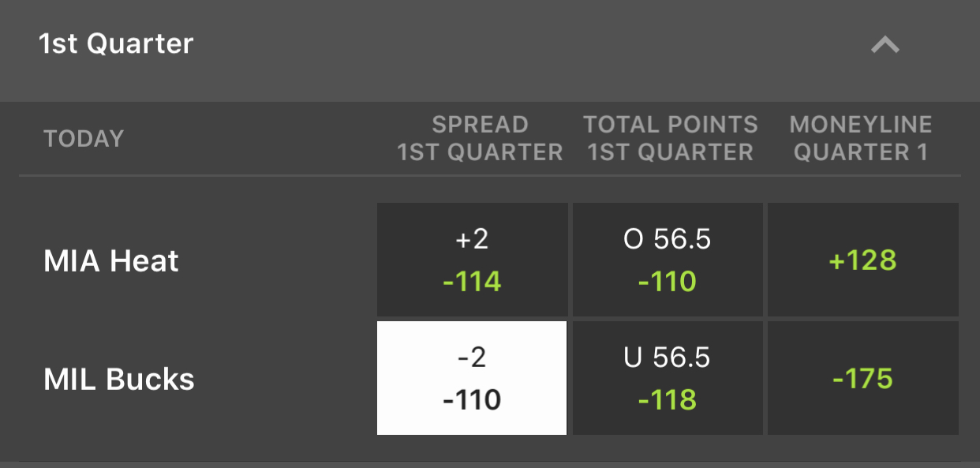Image resolution: width=980 pixels, height=468 pixels.
Task: Click the Spread 1st Quarter column header
Action: pos(480,138)
